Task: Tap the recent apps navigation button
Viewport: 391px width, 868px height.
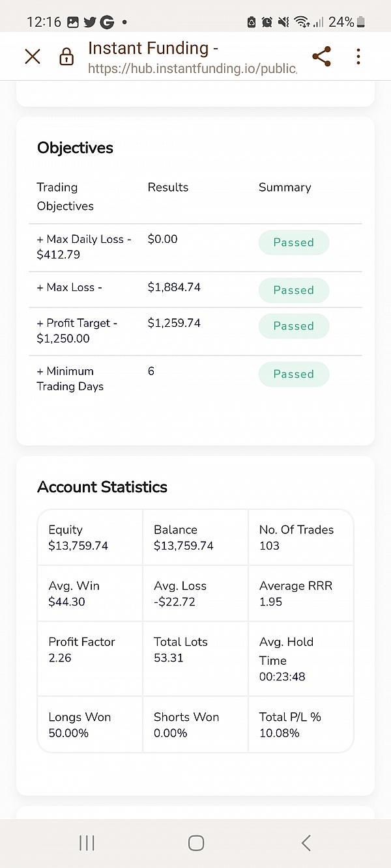Action: pos(86,842)
